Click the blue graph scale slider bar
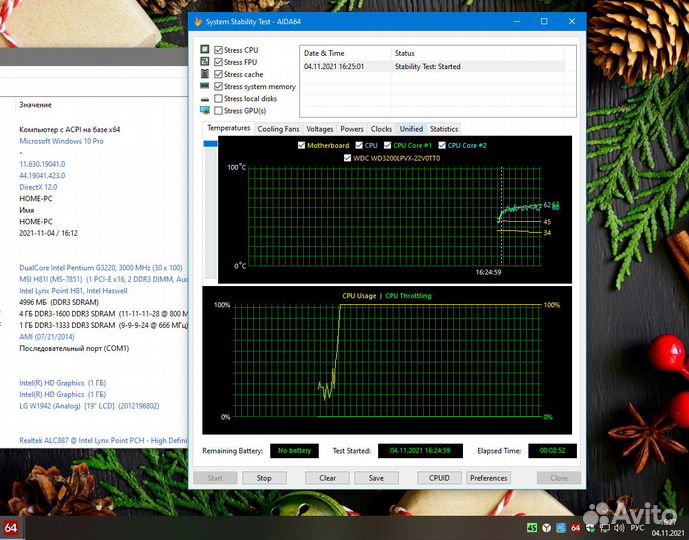The height and width of the screenshot is (540, 689). 210,143
